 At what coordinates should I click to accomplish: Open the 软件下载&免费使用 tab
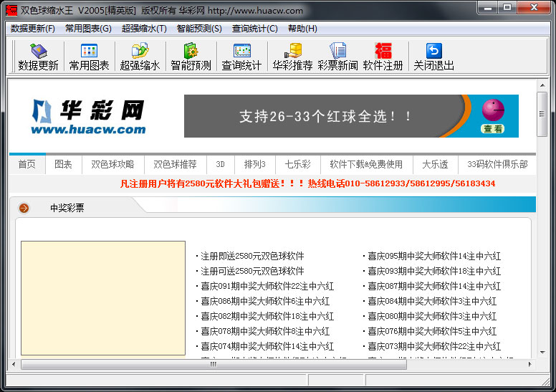click(x=366, y=164)
